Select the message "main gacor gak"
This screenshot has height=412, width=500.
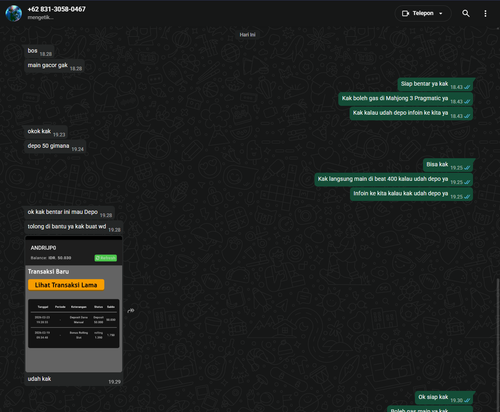[x=54, y=66]
